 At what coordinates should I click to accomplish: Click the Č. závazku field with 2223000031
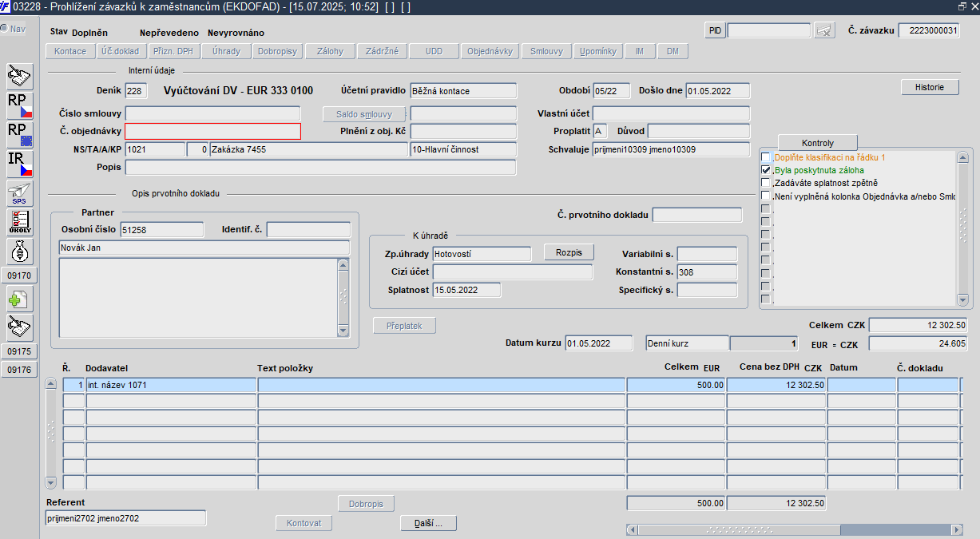click(929, 30)
